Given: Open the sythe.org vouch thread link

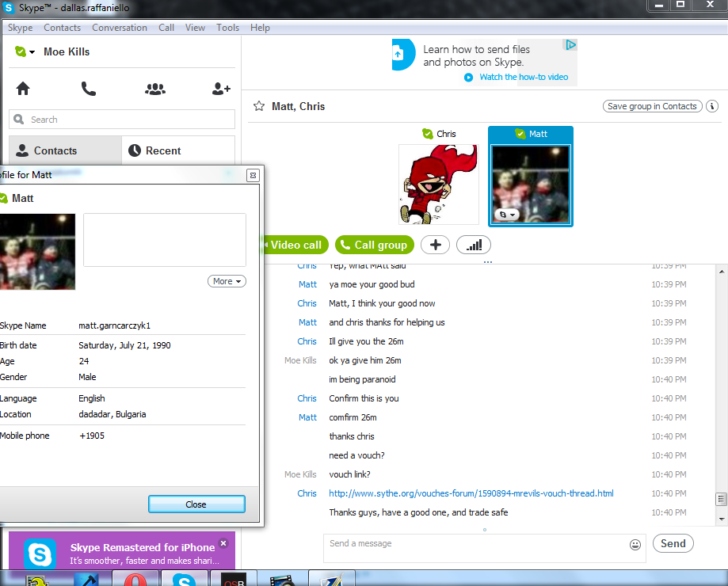Looking at the screenshot, I should pos(471,493).
